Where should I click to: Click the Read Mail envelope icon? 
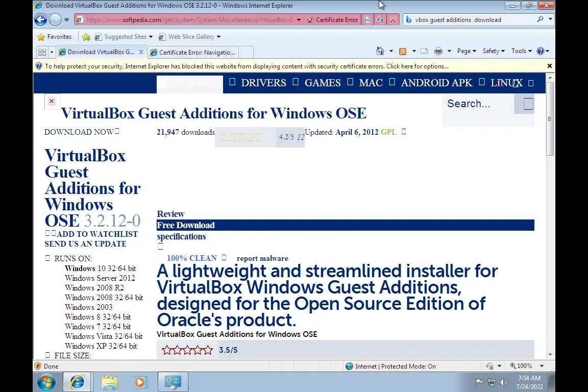point(424,52)
